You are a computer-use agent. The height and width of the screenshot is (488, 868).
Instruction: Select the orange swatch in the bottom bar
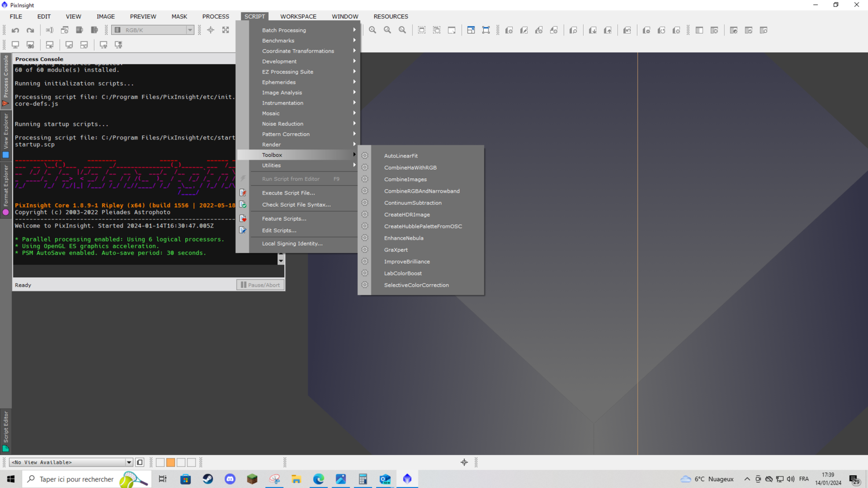[171, 463]
